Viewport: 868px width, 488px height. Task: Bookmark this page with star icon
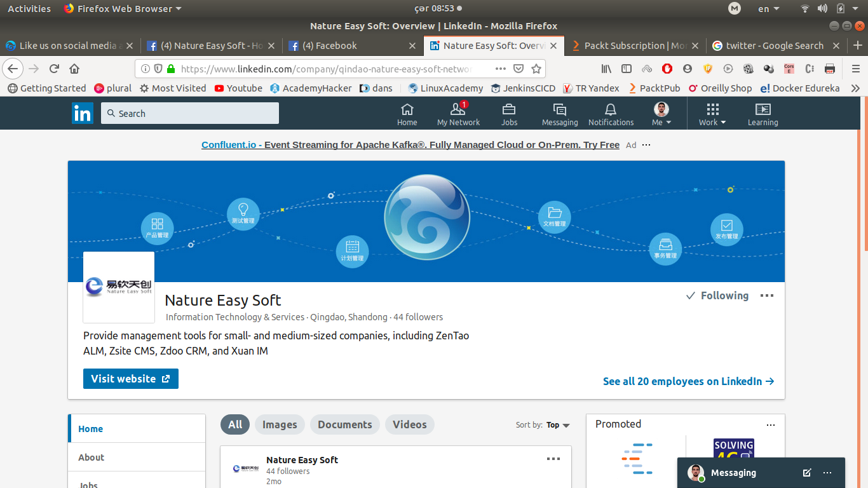pyautogui.click(x=536, y=69)
